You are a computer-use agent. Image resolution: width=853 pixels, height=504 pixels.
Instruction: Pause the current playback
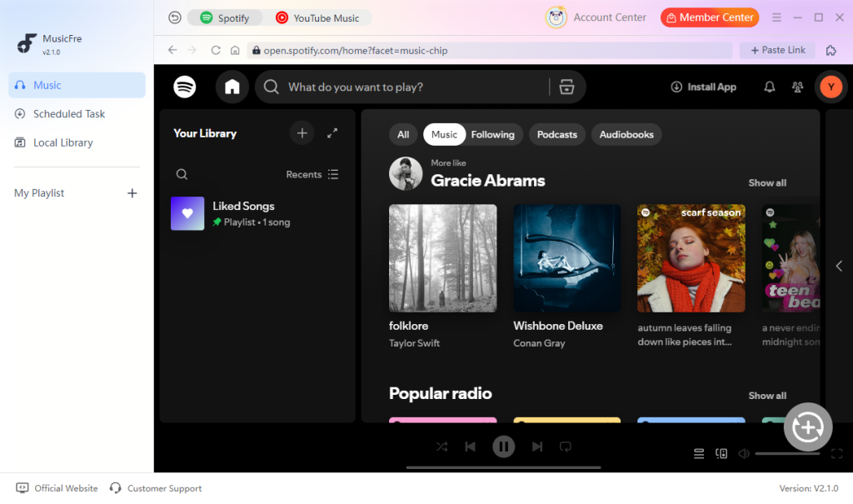pos(503,447)
